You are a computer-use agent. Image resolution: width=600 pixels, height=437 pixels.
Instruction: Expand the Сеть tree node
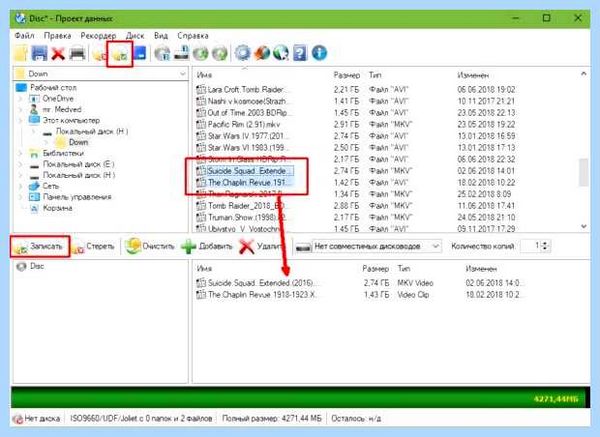(21, 186)
